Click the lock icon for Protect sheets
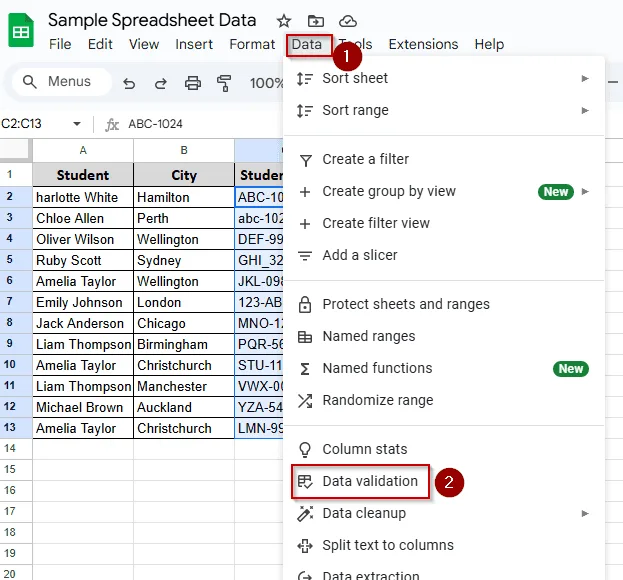The height and width of the screenshot is (580, 623). [x=305, y=304]
